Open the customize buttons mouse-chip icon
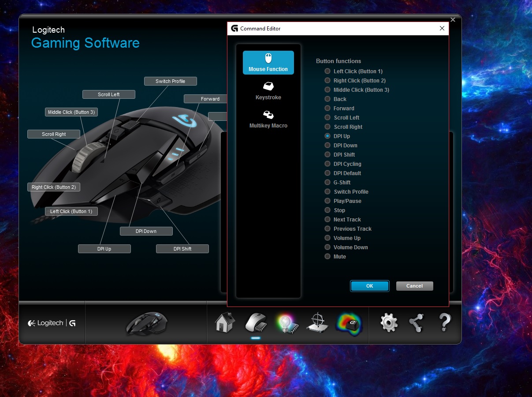The width and height of the screenshot is (532, 397). 255,322
